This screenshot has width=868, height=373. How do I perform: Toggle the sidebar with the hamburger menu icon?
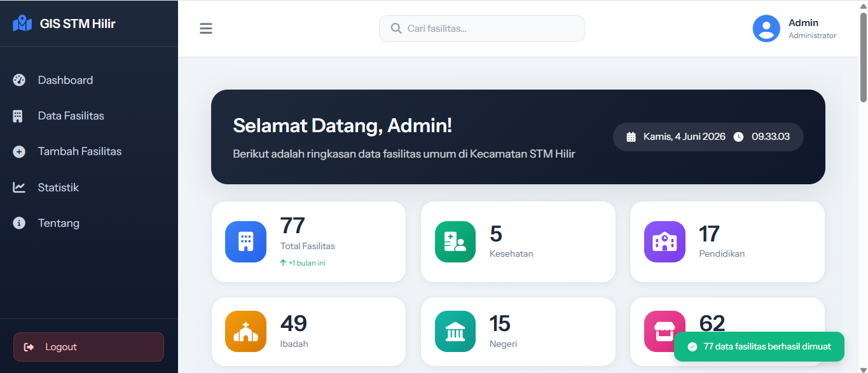point(206,29)
